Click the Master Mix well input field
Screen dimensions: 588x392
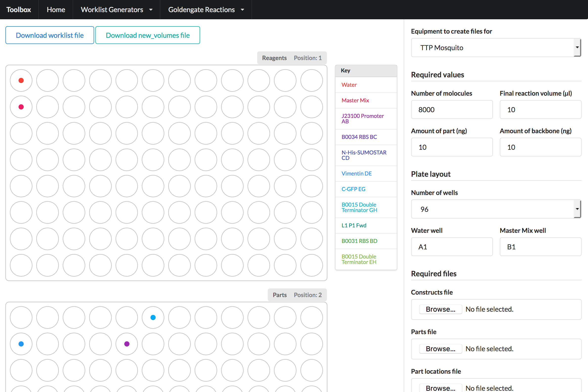tap(540, 247)
